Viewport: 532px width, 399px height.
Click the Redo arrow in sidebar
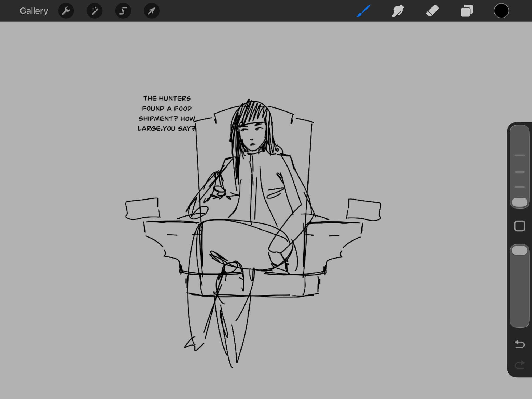point(519,365)
